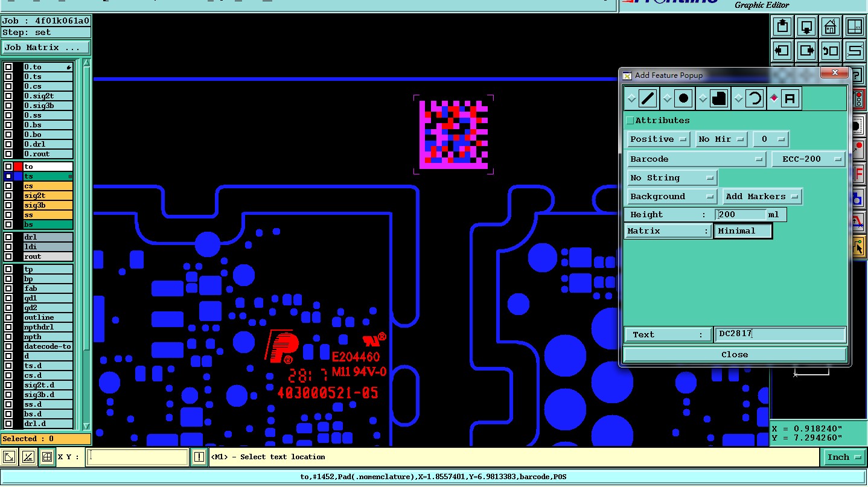Select the gd1 layer row
Viewport: 868px width, 487px height.
48,298
